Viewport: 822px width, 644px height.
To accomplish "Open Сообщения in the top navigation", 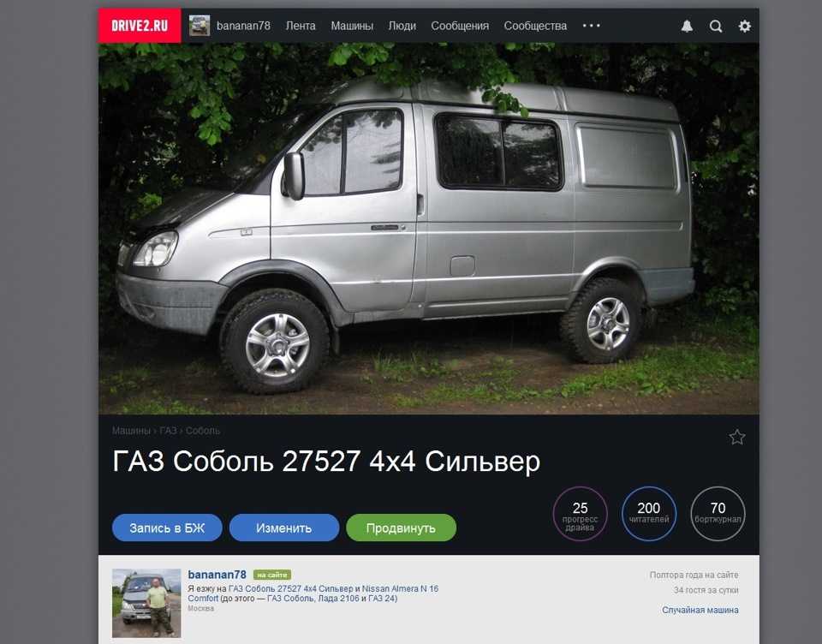I will click(460, 26).
